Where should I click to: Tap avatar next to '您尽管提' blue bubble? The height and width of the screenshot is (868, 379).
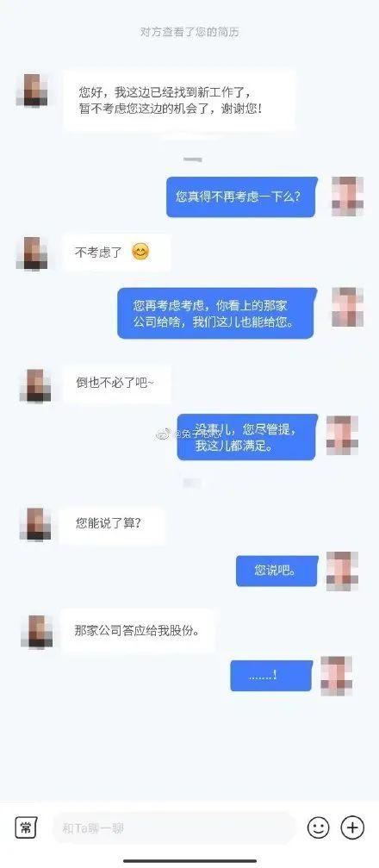pyautogui.click(x=342, y=435)
